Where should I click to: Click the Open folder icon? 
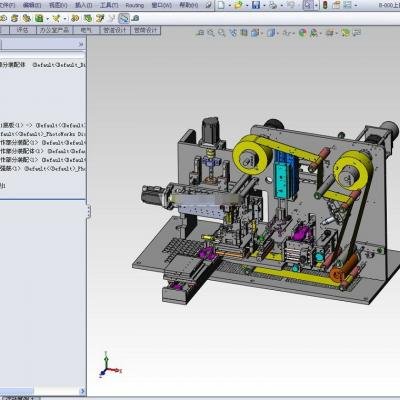click(238, 5)
